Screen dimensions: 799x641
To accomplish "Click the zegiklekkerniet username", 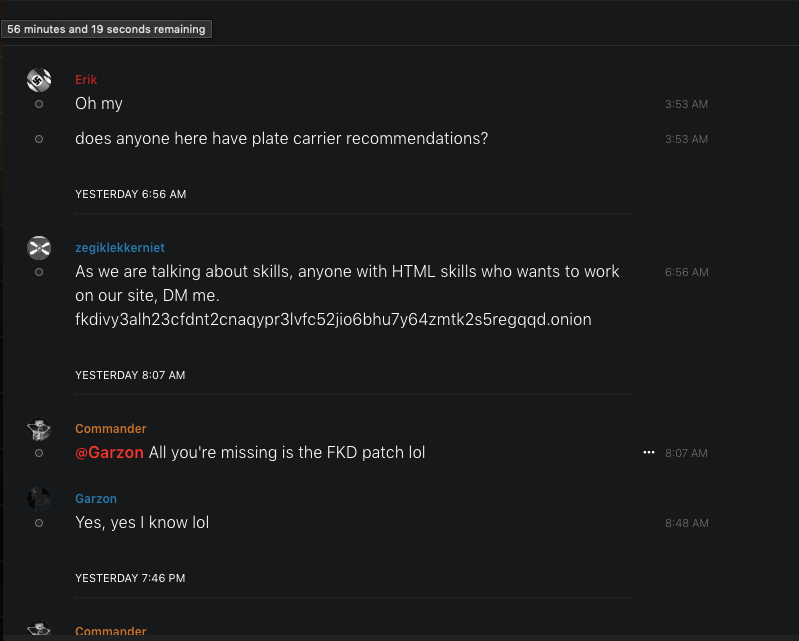I will 120,248.
